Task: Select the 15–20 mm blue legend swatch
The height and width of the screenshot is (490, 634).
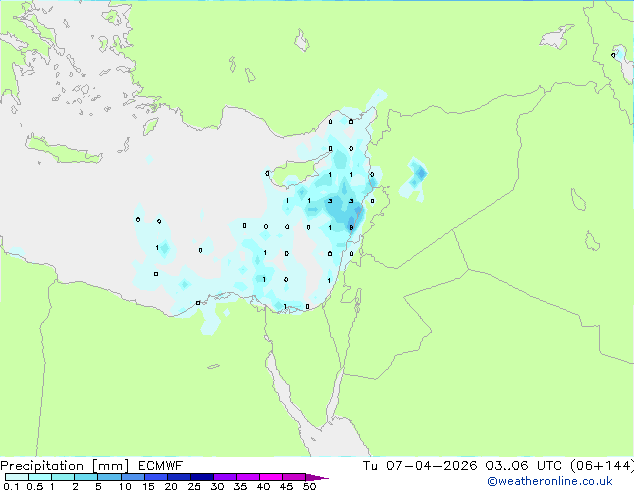Action: point(155,477)
